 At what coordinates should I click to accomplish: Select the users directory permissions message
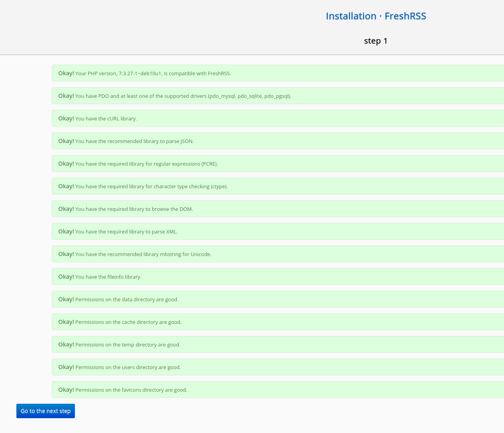tap(278, 367)
